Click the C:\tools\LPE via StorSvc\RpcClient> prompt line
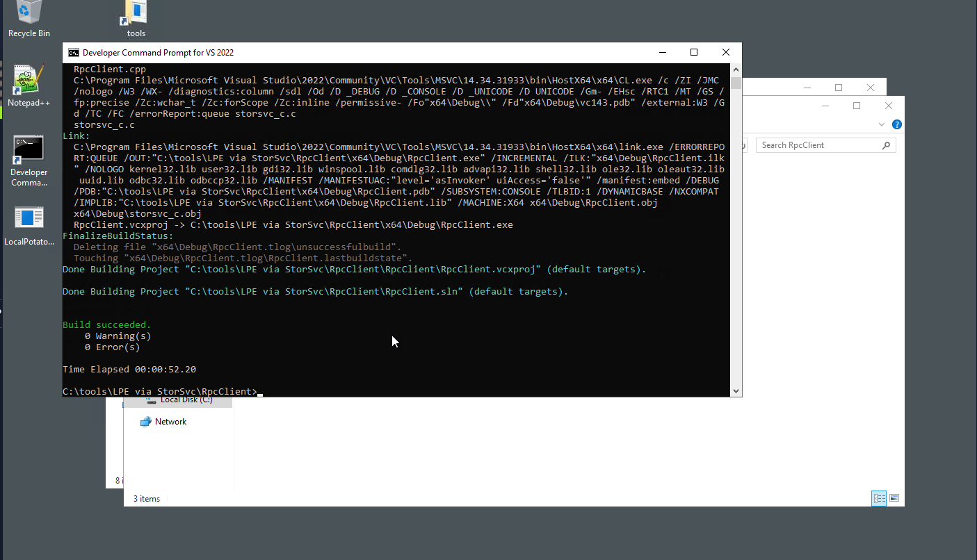The image size is (977, 560). [x=160, y=391]
